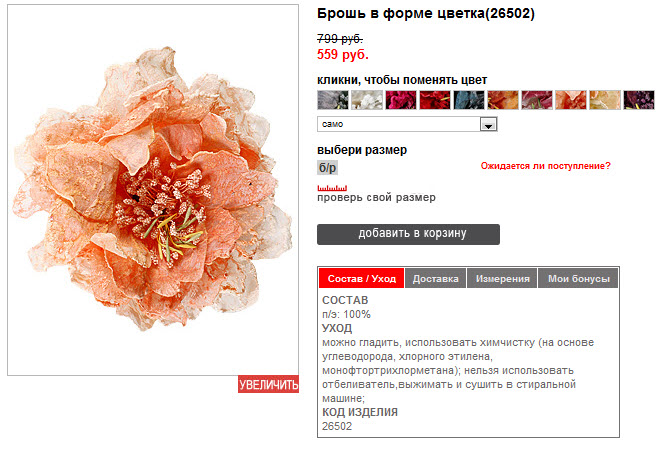Open the 'проверь свой размер' link
668x451 pixels.
pos(377,198)
